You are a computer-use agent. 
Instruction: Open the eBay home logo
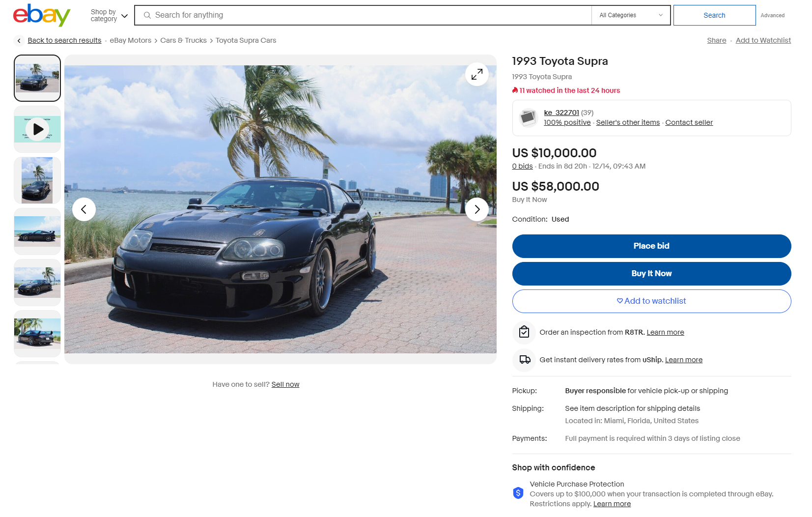click(42, 15)
